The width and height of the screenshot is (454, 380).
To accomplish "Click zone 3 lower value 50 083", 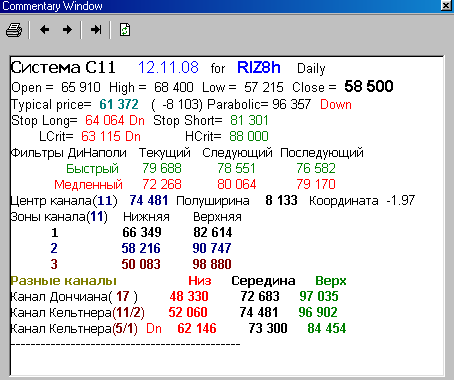I will click(x=141, y=264).
